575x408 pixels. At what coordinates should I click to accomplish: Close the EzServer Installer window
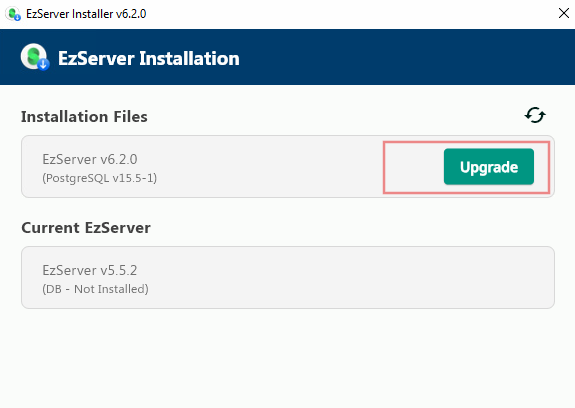[x=564, y=14]
